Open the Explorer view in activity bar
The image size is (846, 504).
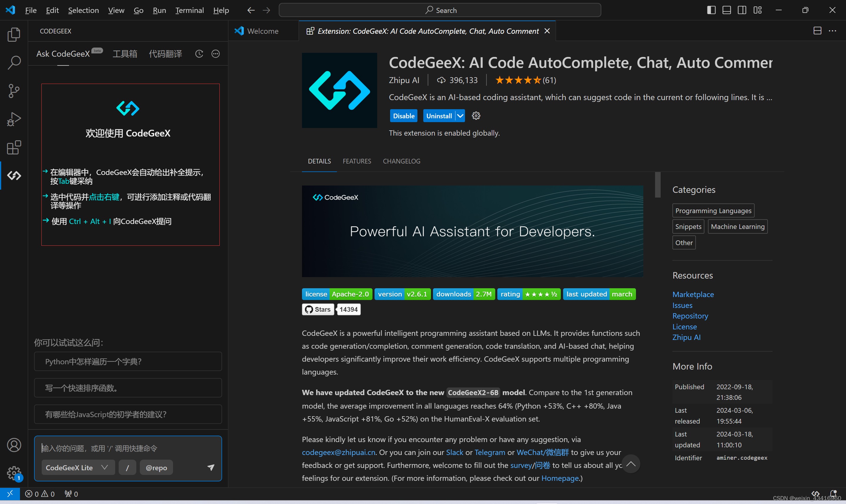tap(14, 34)
